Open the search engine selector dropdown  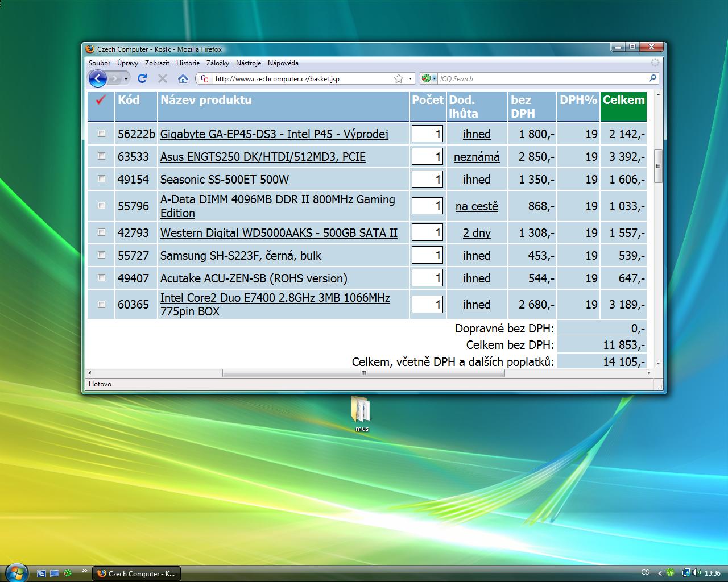pos(429,78)
